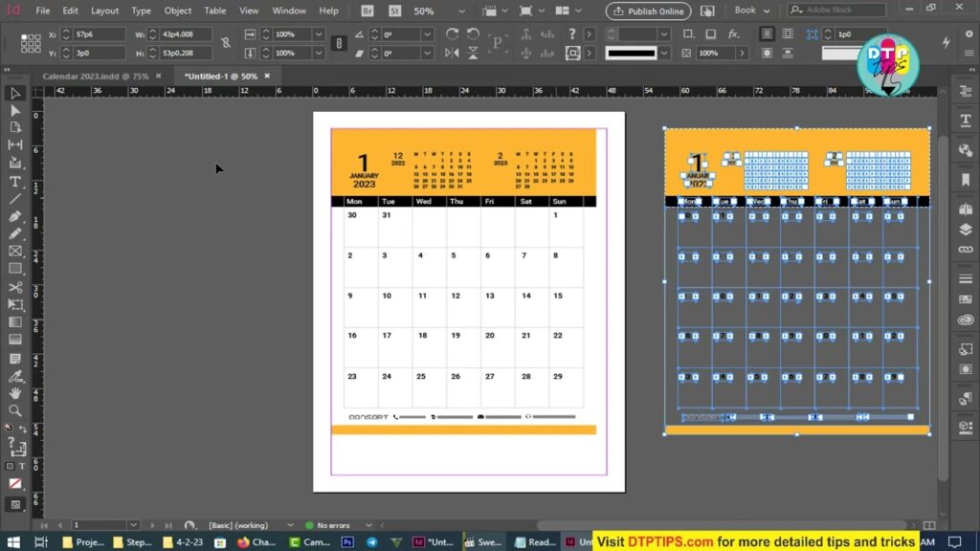Select the Hand tool
This screenshot has width=980, height=551.
click(x=14, y=392)
